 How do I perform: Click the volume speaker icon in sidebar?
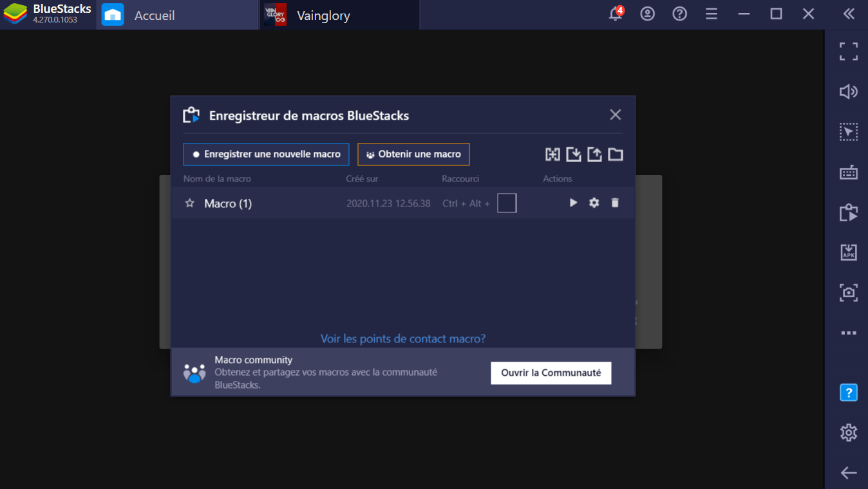(x=849, y=92)
